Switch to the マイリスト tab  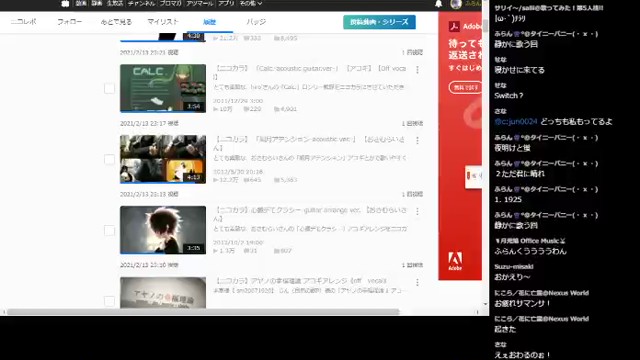[163, 22]
